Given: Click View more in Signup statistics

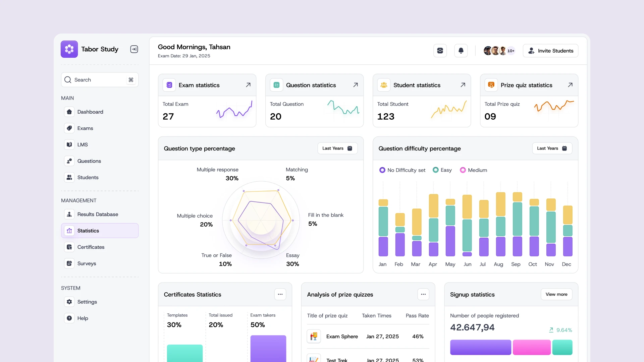Looking at the screenshot, I should 556,294.
